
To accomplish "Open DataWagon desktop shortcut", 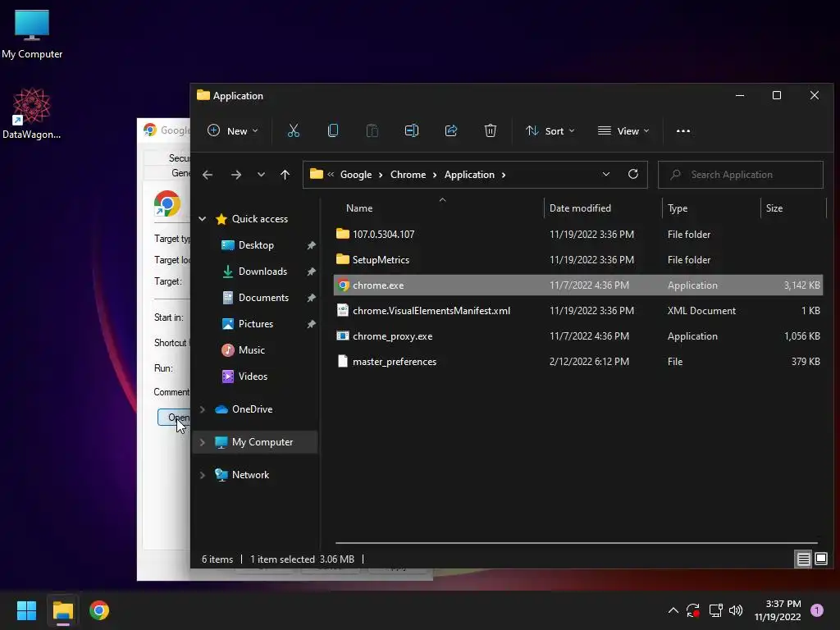I will [x=32, y=113].
